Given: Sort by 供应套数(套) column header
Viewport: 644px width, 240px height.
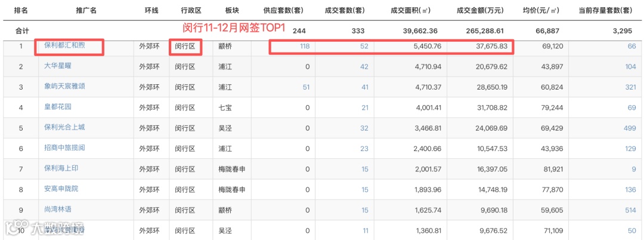Looking at the screenshot, I should 284,10.
